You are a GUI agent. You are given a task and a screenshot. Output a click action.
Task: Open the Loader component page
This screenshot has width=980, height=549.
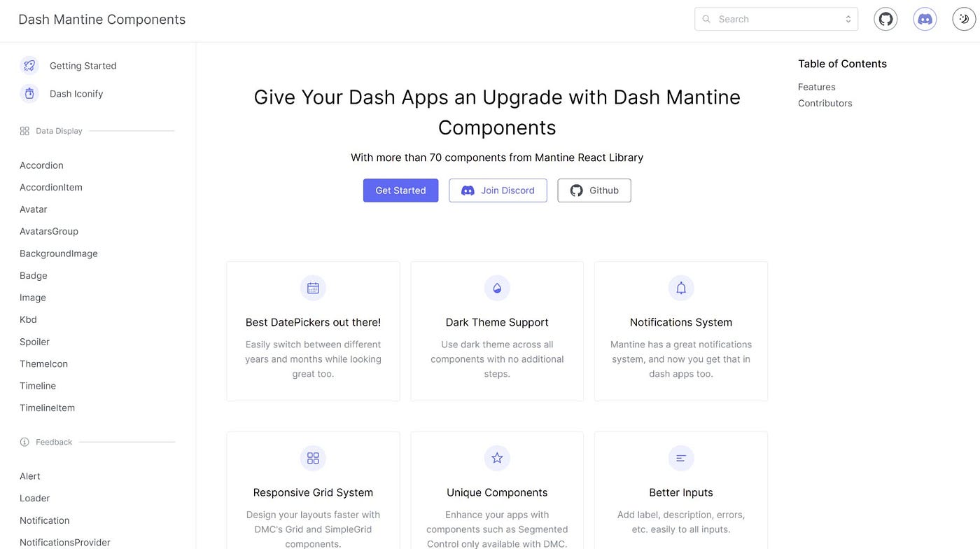pyautogui.click(x=34, y=499)
